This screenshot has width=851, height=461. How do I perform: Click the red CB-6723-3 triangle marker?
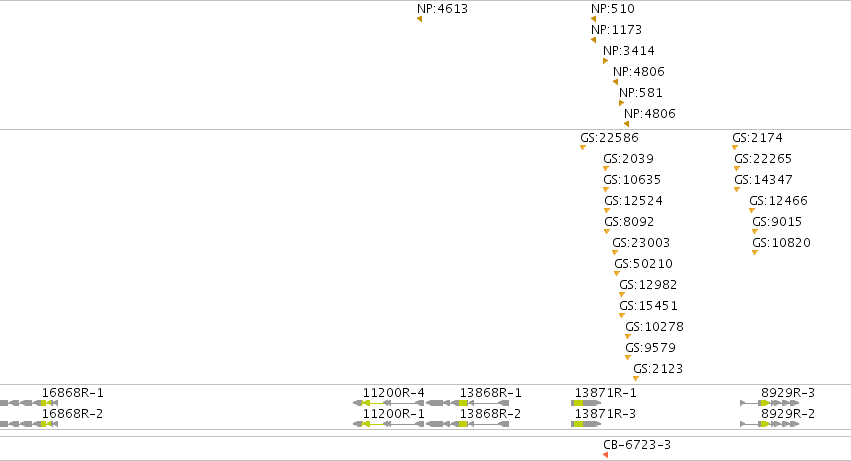point(606,455)
